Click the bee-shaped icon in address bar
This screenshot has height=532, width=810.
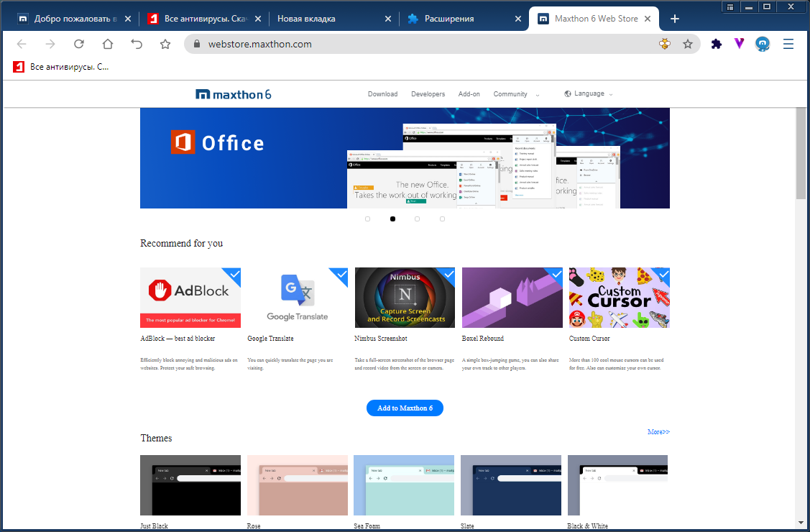(665, 44)
